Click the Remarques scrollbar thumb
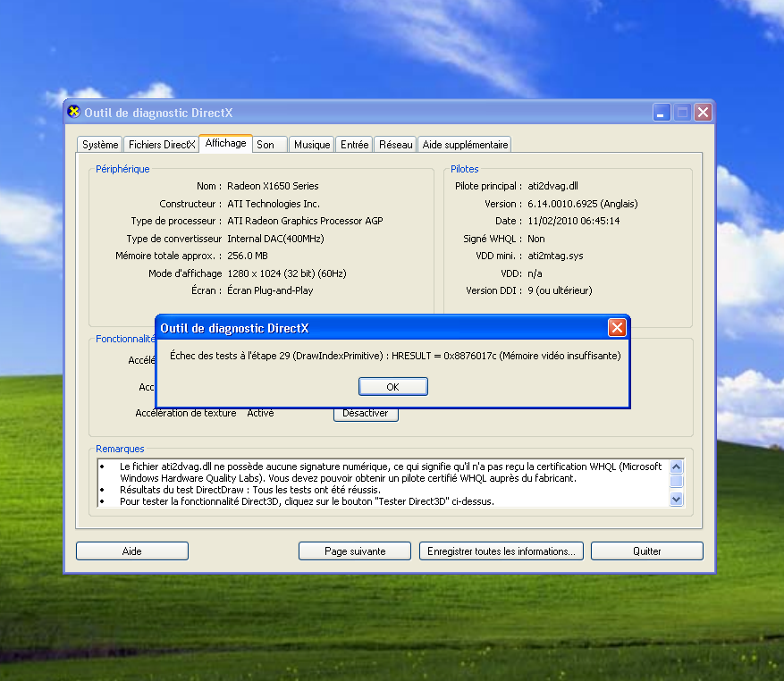Image resolution: width=784 pixels, height=681 pixels. [676, 481]
